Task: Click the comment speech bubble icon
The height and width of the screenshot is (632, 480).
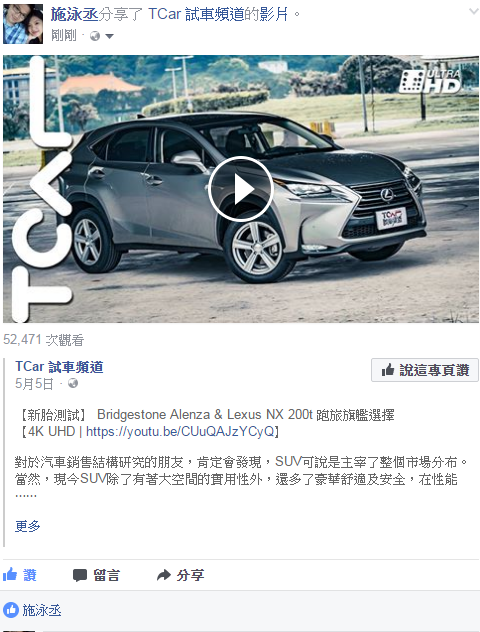Action: click(80, 575)
